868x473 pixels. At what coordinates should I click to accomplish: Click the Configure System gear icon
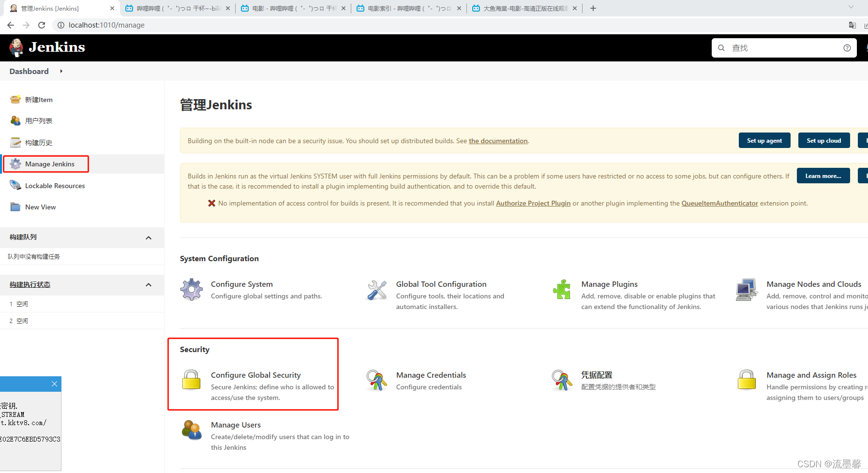192,289
